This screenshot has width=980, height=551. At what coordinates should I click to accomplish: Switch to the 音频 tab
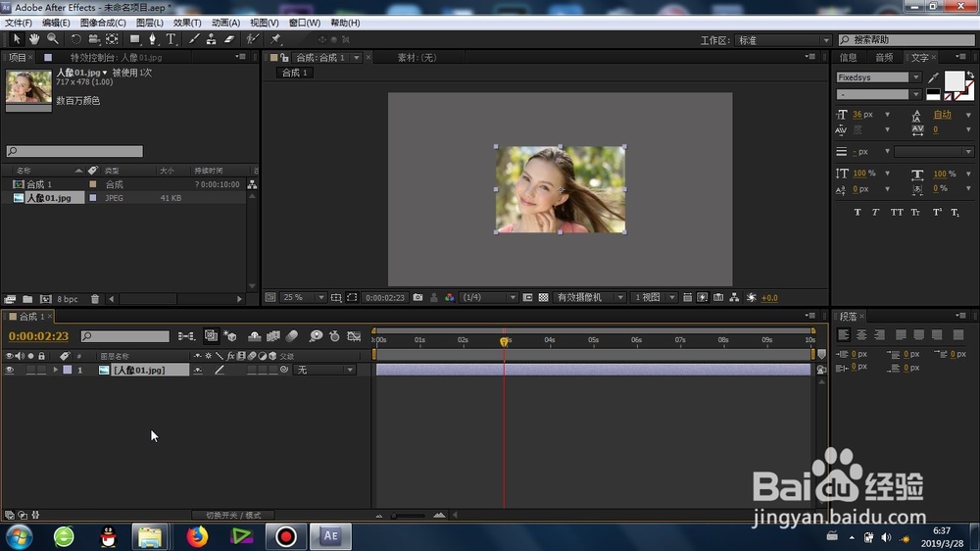coord(884,58)
